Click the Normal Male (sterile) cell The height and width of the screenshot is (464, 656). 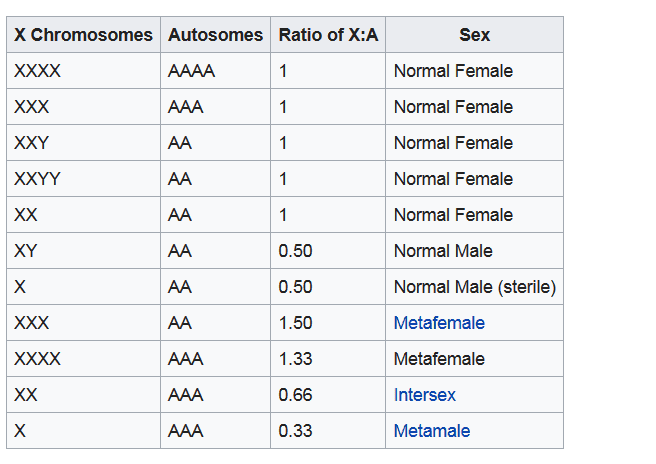(x=474, y=287)
